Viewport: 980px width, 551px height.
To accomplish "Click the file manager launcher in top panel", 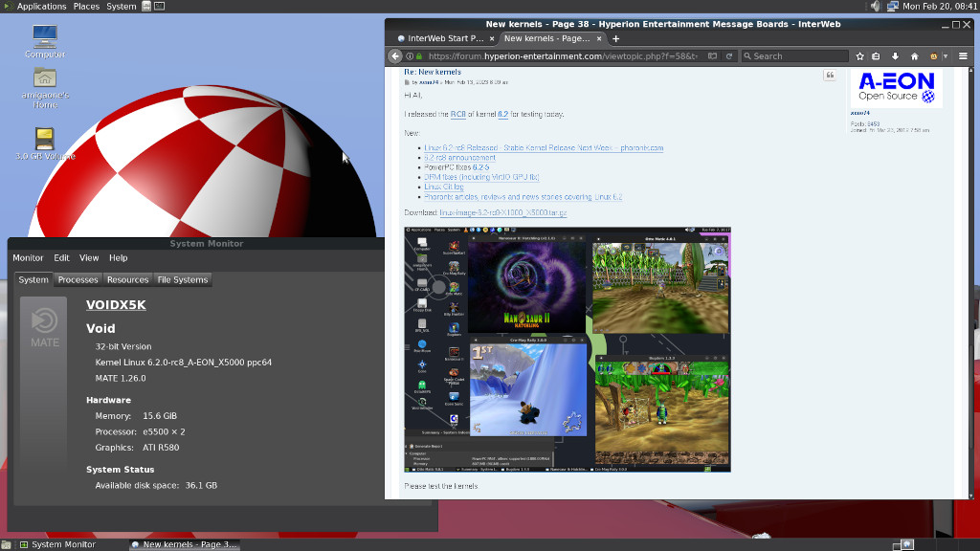I will [x=146, y=7].
